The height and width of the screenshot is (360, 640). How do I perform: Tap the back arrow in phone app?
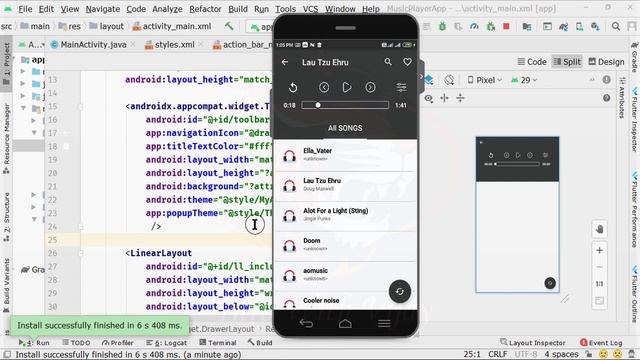point(285,62)
